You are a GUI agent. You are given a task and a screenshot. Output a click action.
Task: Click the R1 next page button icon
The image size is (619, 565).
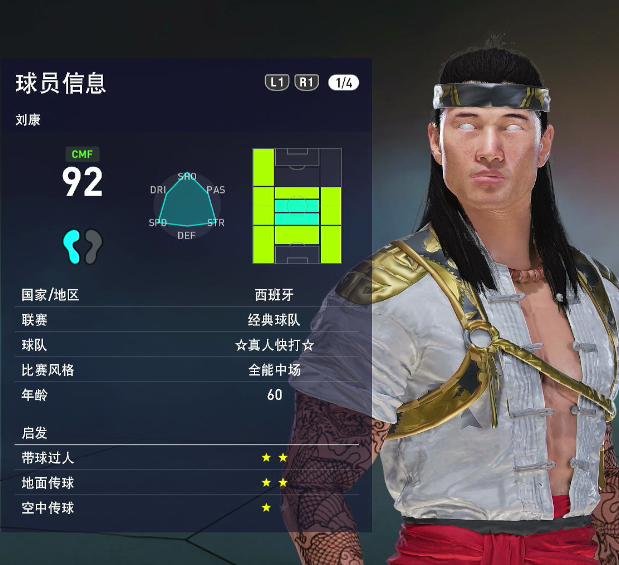click(x=306, y=82)
